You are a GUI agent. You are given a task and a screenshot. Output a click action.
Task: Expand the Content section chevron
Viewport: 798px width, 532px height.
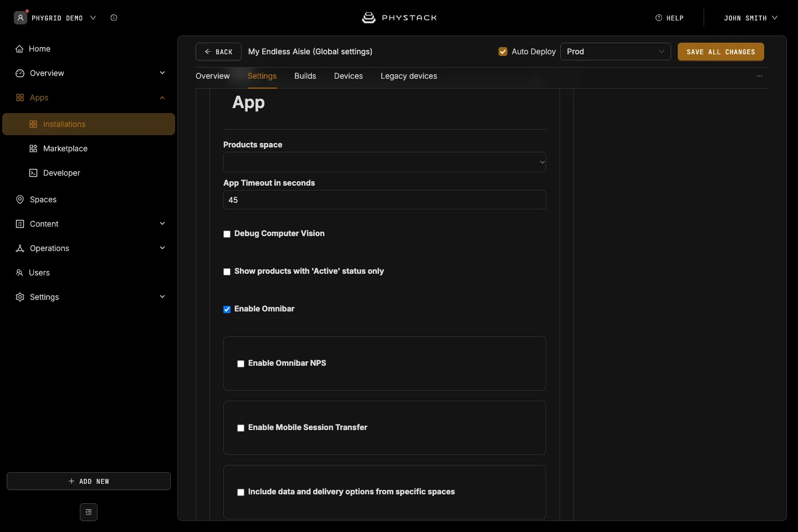[x=162, y=224]
